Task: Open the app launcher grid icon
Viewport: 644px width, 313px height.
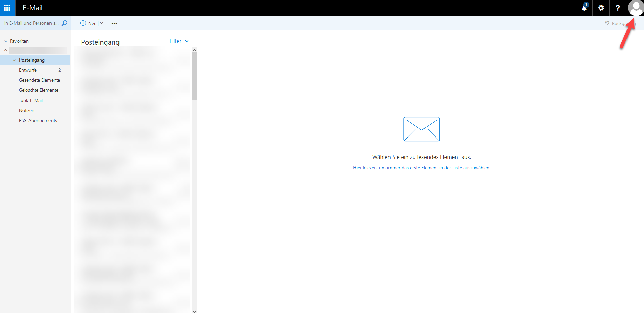Action: click(7, 8)
